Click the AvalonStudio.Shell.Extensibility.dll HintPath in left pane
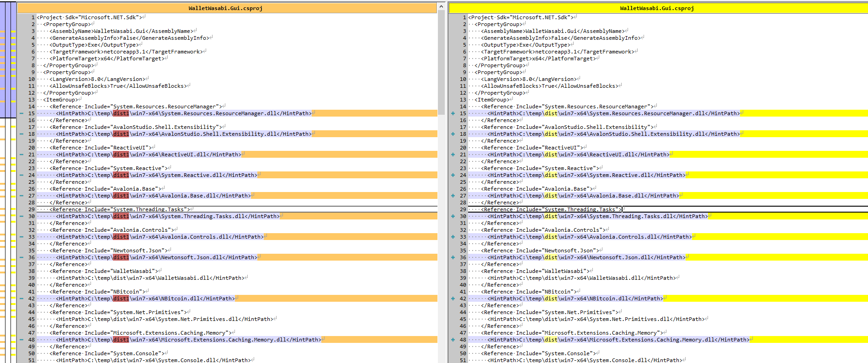 184,134
